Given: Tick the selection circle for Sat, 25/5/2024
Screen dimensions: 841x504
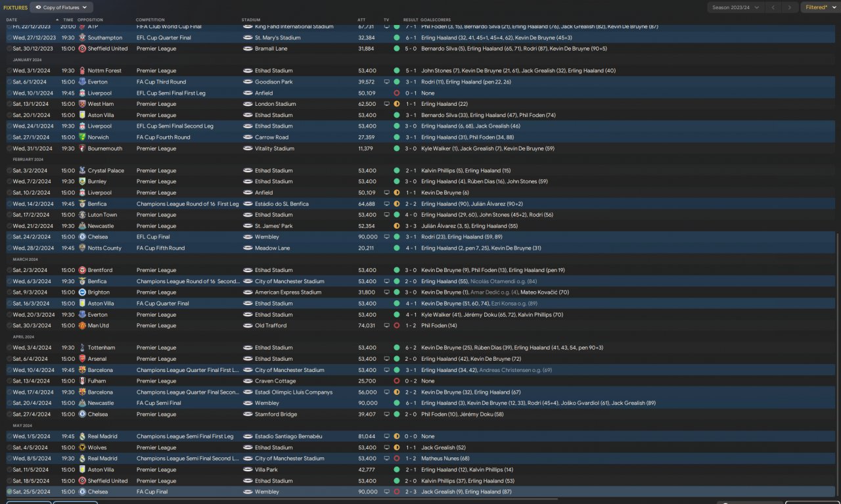Looking at the screenshot, I should [9, 492].
